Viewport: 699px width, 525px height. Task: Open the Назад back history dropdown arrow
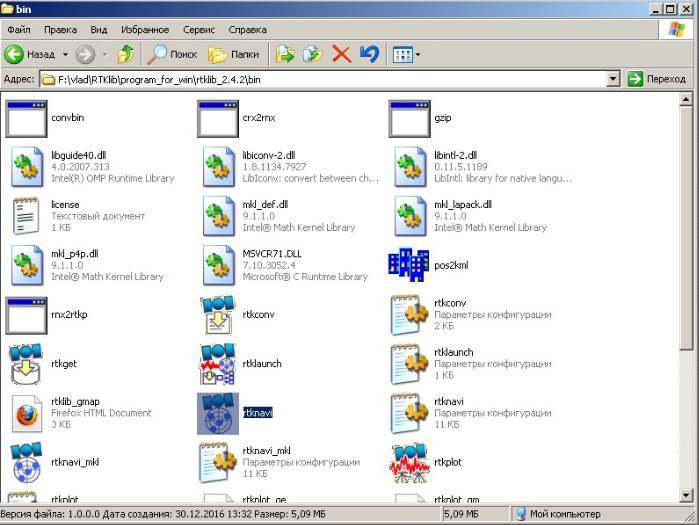tap(66, 54)
